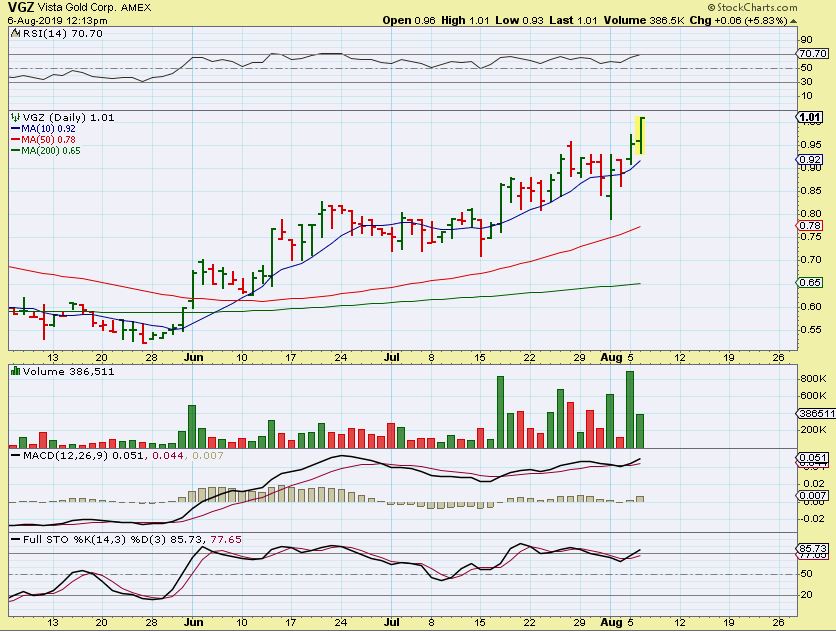Click the 'RSI(14) 70.70' panel label
This screenshot has height=632, width=836.
pos(62,34)
